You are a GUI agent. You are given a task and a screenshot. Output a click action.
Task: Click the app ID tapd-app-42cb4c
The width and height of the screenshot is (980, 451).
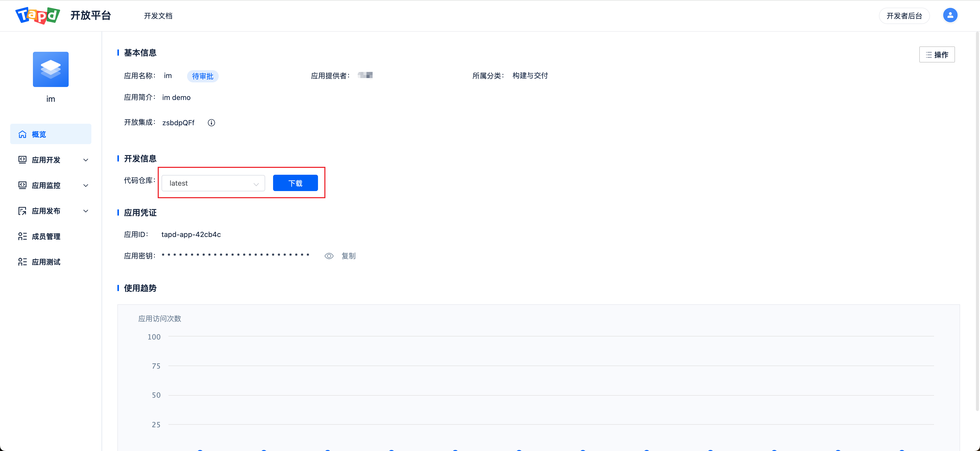(x=191, y=234)
